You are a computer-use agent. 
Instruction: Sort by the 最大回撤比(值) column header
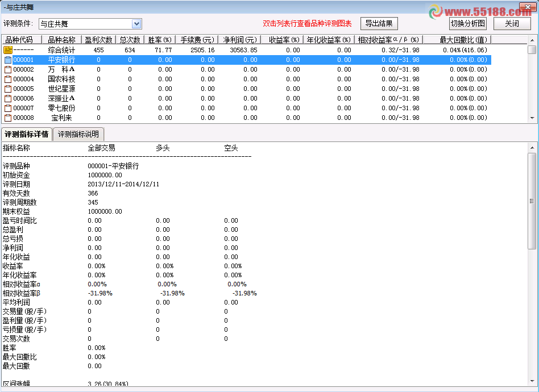click(x=457, y=40)
